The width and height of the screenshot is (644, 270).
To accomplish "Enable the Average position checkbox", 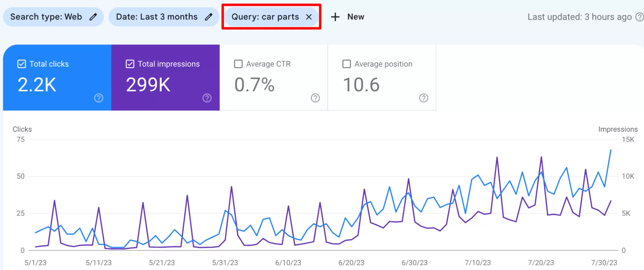I will point(346,64).
